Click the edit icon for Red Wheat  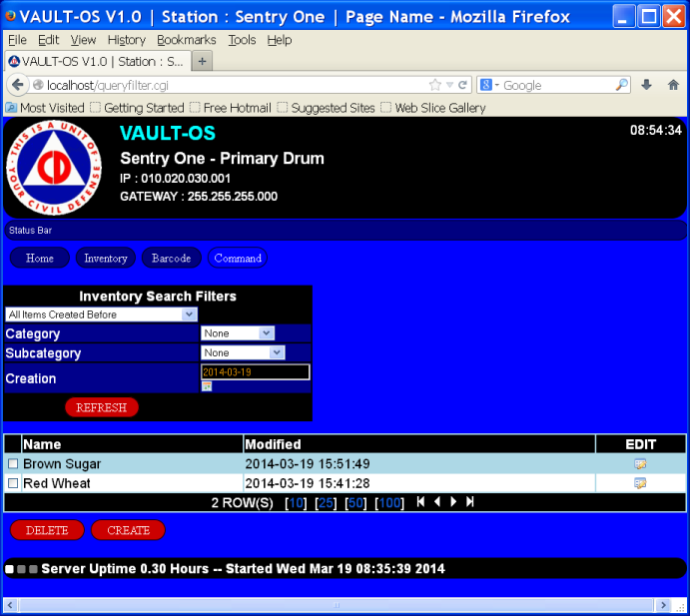[x=640, y=483]
